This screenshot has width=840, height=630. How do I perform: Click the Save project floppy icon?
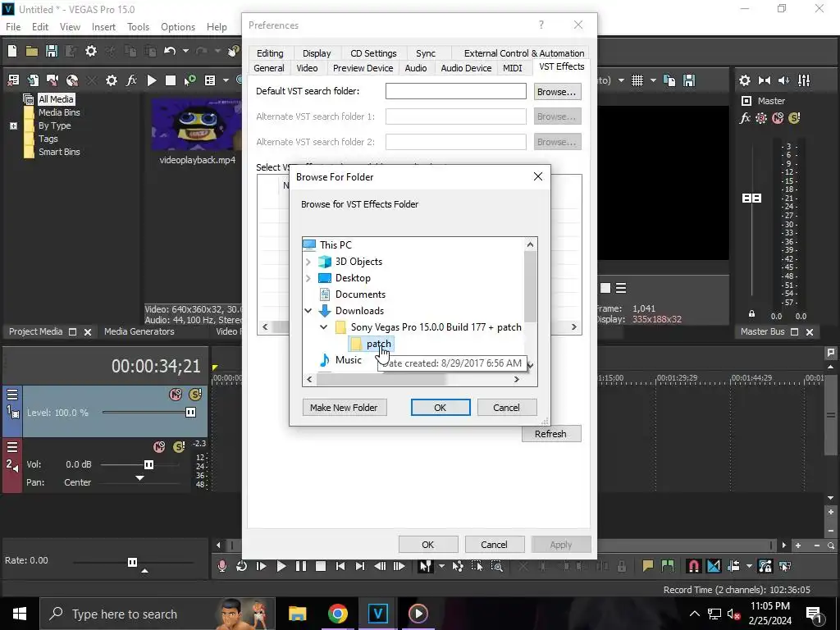tap(52, 51)
